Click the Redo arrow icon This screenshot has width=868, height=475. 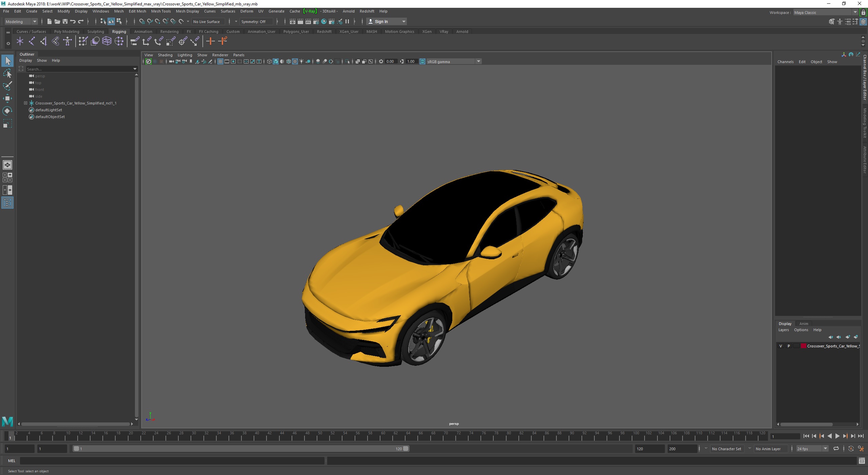click(81, 21)
